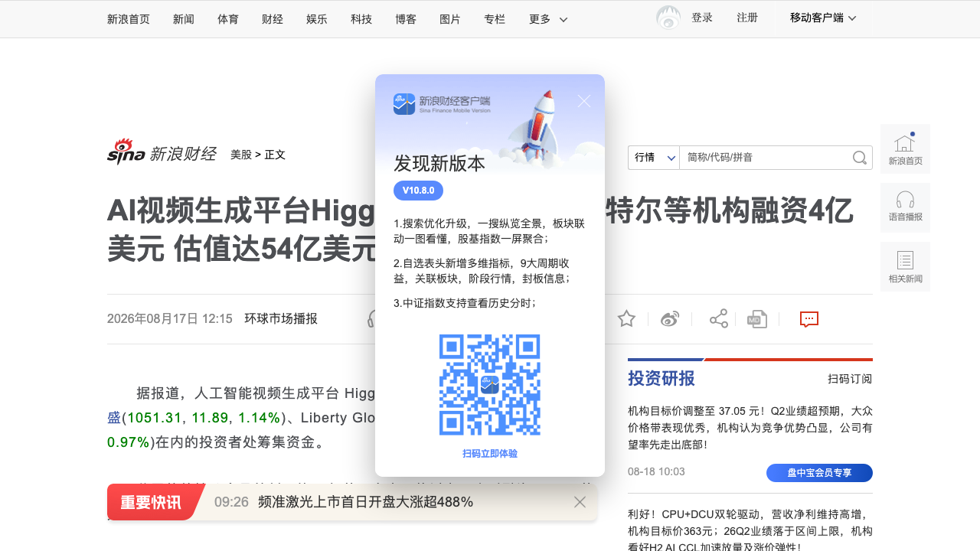Image resolution: width=980 pixels, height=551 pixels.
Task: Click the 2026年08月17日 12:15 timestamp
Action: click(x=170, y=319)
